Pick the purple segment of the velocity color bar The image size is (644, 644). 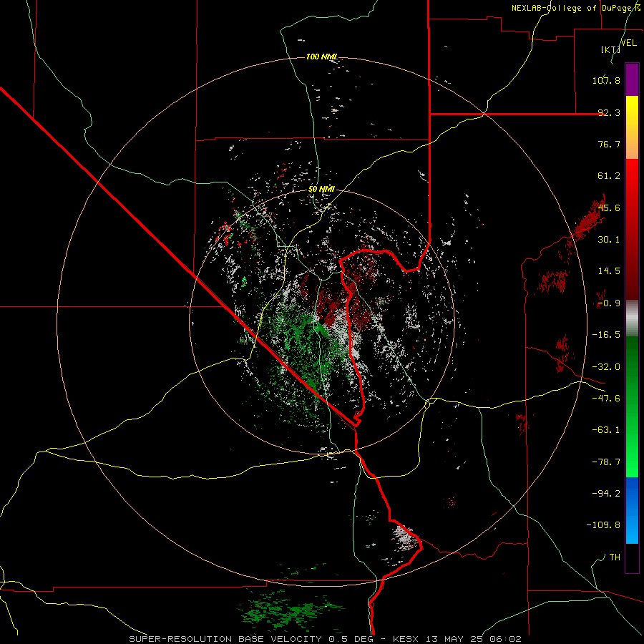point(632,79)
